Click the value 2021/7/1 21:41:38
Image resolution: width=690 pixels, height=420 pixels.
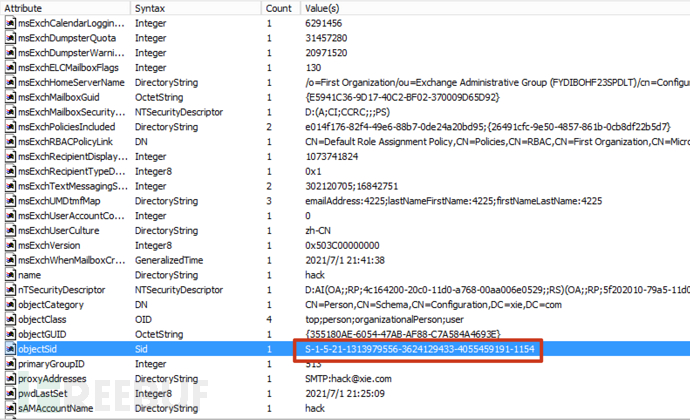[x=345, y=260]
